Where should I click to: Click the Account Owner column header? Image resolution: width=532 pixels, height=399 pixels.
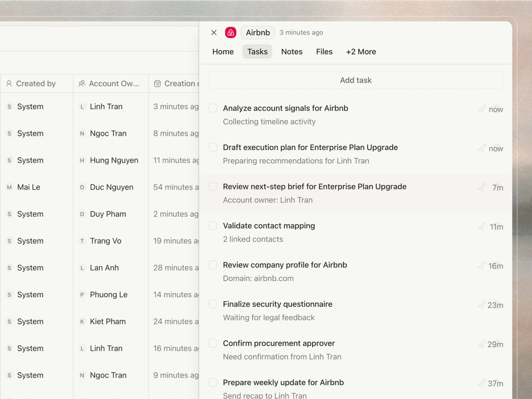point(111,83)
